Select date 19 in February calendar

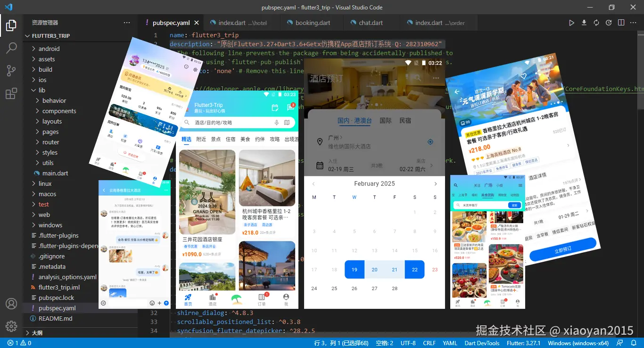click(355, 270)
